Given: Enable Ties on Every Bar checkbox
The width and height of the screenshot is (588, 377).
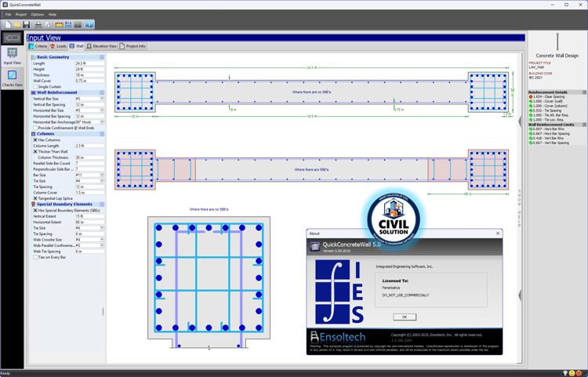Looking at the screenshot, I should [x=35, y=257].
